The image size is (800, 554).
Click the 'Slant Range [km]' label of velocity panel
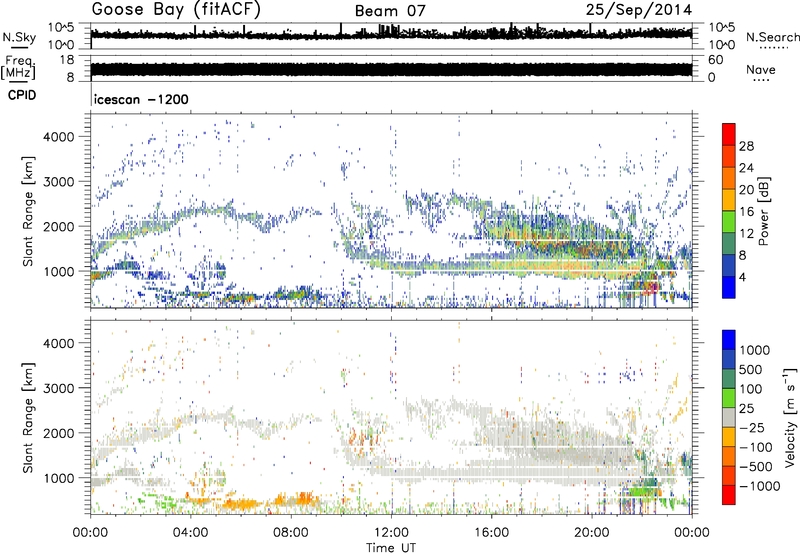28,418
